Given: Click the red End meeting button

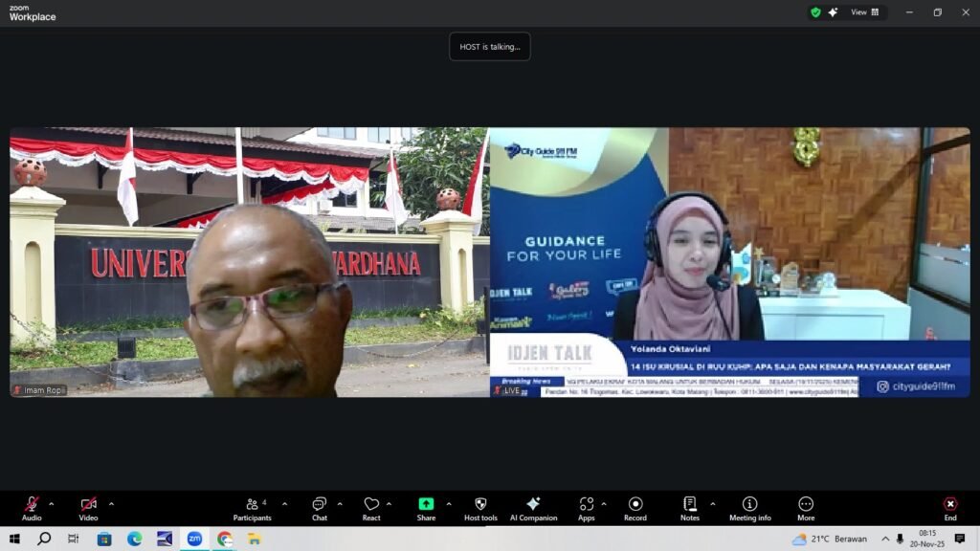Looking at the screenshot, I should pos(950,505).
